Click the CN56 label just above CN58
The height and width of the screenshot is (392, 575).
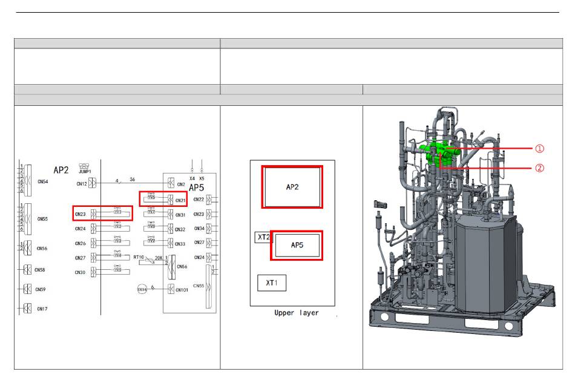(42, 249)
